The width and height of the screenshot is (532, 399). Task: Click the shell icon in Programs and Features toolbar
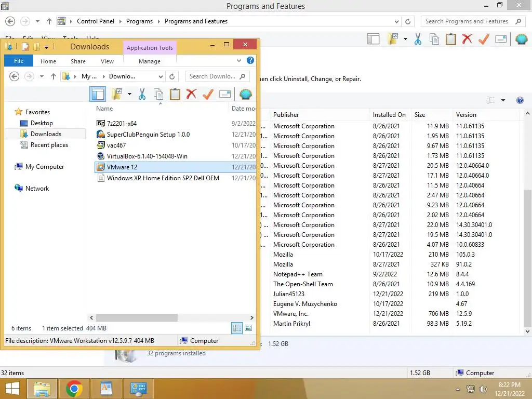tap(521, 39)
